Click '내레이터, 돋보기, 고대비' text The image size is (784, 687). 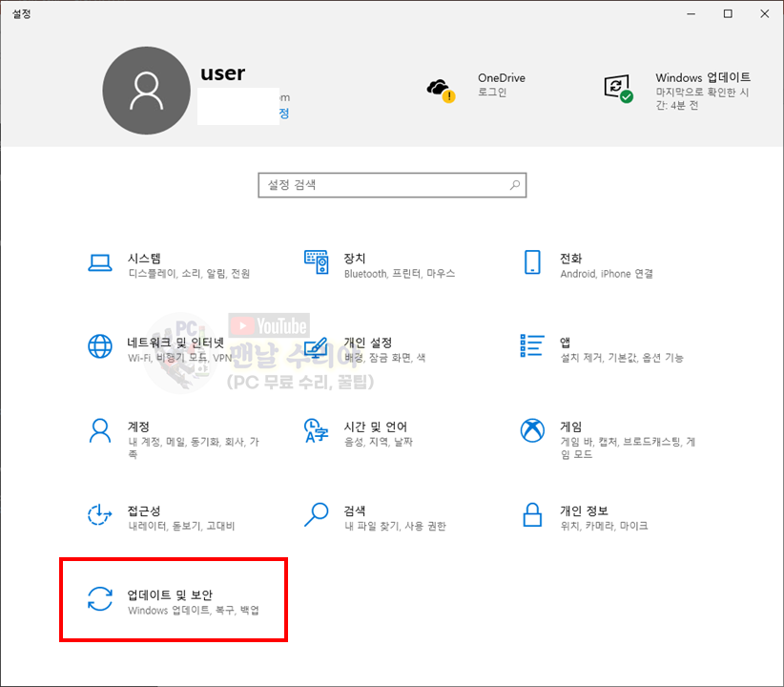click(x=181, y=526)
